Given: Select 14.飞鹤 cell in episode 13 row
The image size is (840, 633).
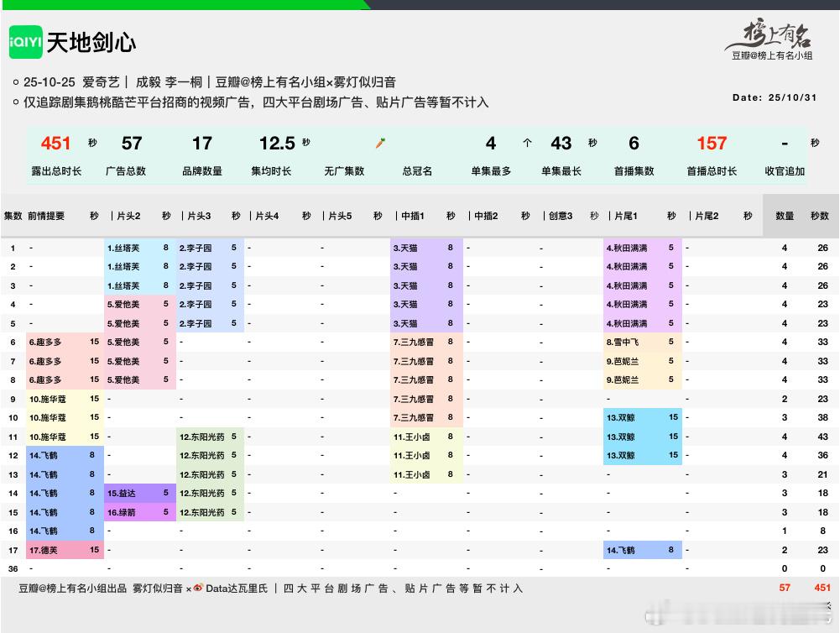Looking at the screenshot, I should [x=65, y=474].
